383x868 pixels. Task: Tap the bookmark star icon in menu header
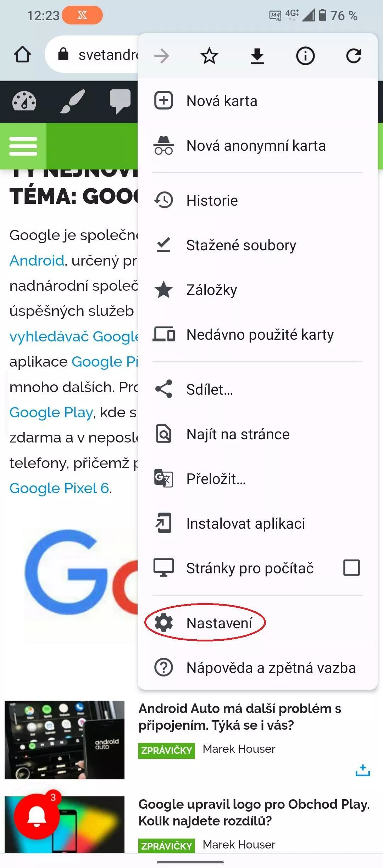coord(209,56)
